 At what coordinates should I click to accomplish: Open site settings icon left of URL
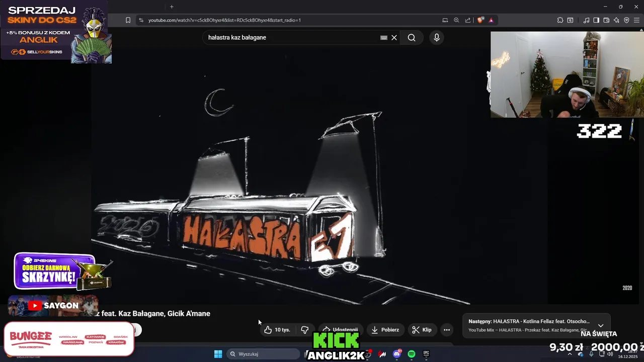141,20
